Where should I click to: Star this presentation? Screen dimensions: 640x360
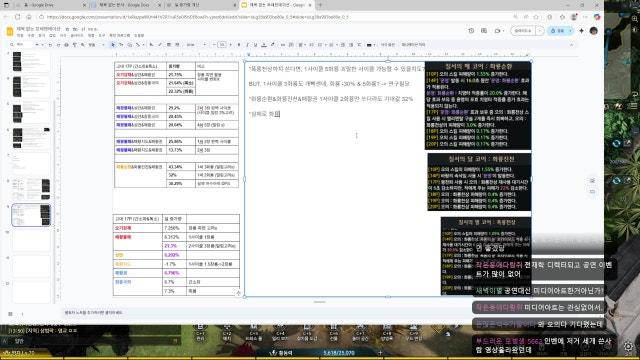point(68,29)
